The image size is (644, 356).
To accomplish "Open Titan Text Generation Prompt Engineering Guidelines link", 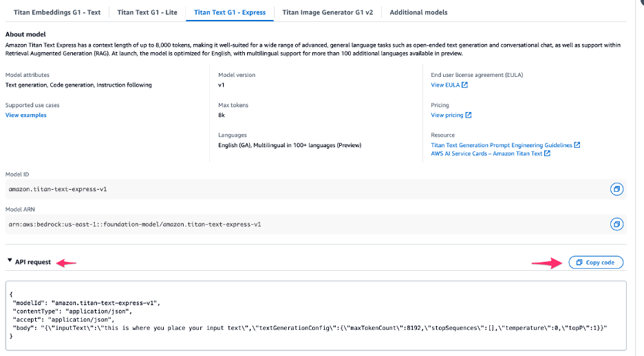I will (x=502, y=145).
